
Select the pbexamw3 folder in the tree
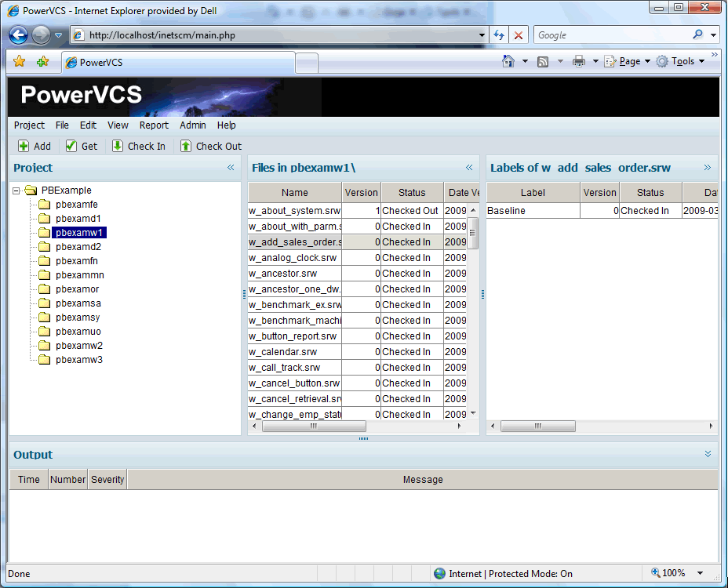point(79,360)
